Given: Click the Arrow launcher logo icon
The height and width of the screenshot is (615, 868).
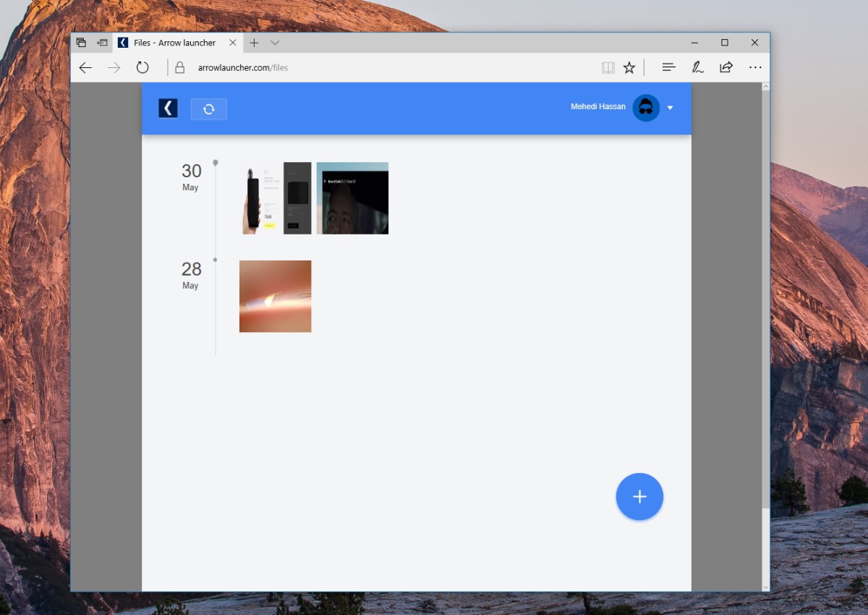Looking at the screenshot, I should [x=168, y=109].
